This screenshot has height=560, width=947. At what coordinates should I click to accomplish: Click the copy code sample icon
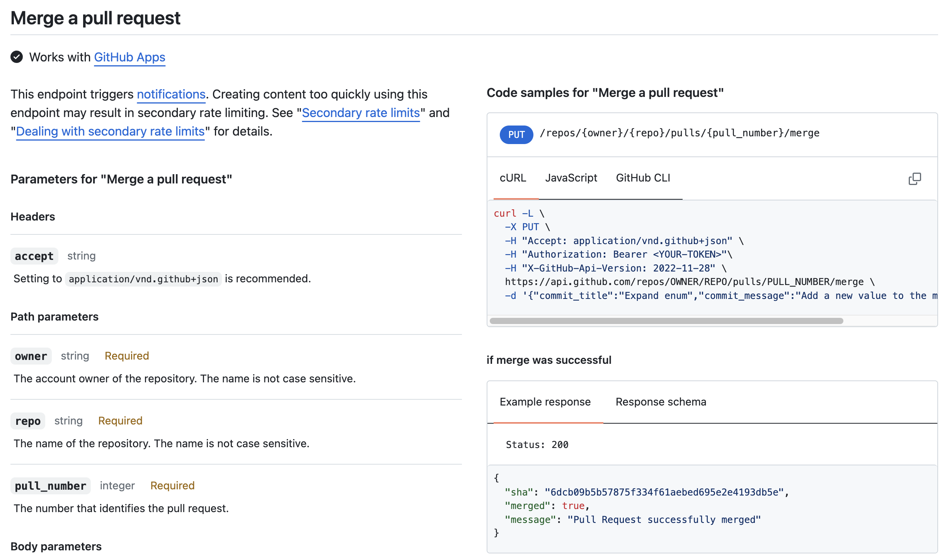coord(915,178)
